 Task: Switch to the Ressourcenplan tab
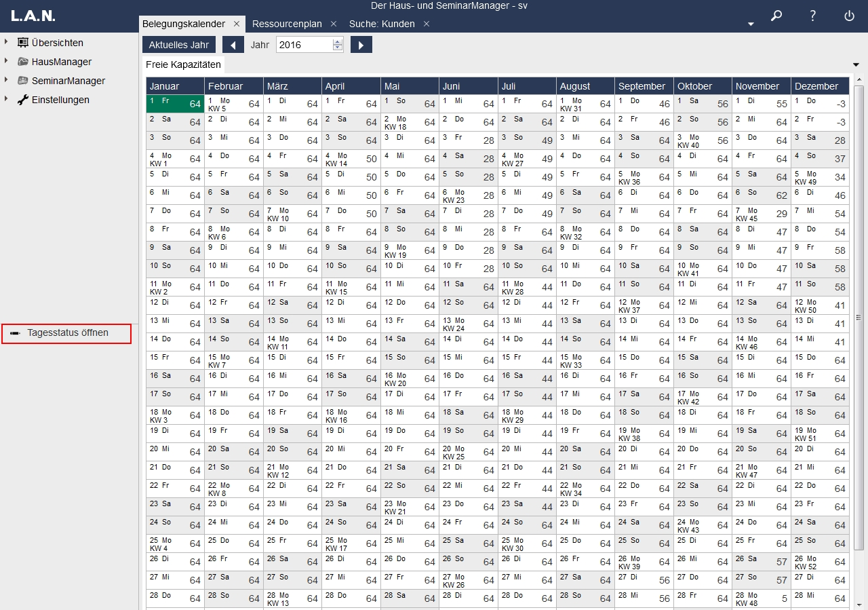coord(286,24)
